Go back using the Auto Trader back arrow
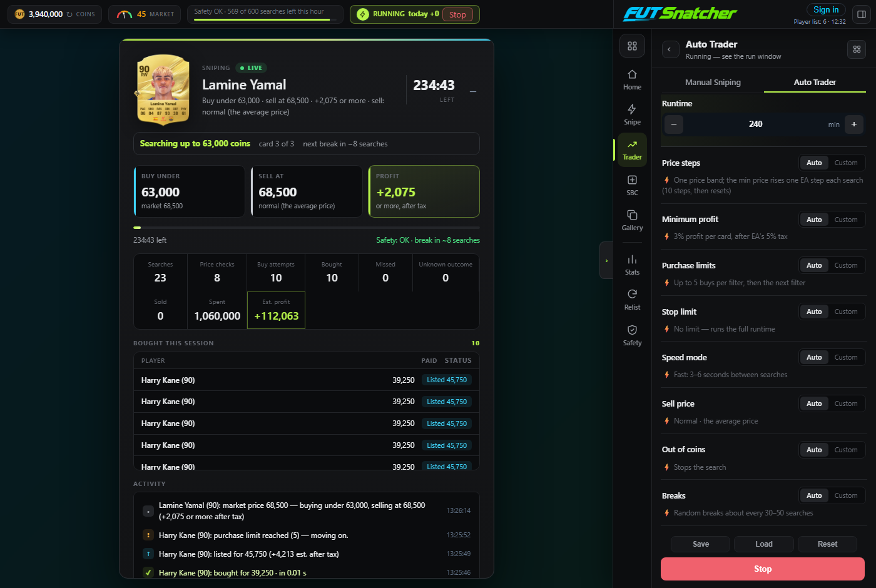876x588 pixels. click(670, 49)
